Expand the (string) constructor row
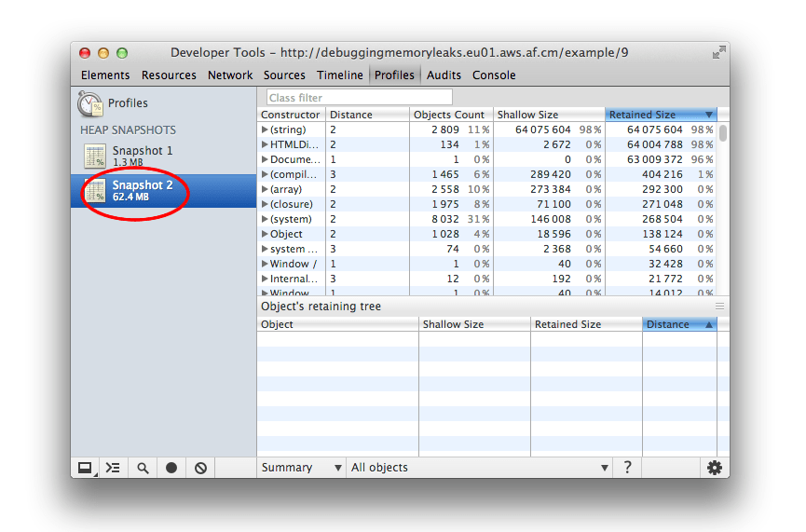Image resolution: width=806 pixels, height=532 pixels. coord(266,130)
